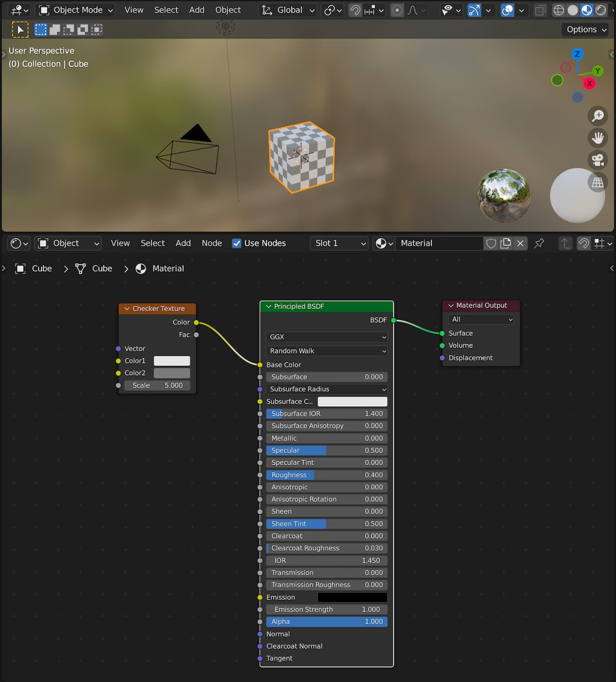Image resolution: width=616 pixels, height=682 pixels.
Task: Click the Options button in viewport
Action: 586,29
